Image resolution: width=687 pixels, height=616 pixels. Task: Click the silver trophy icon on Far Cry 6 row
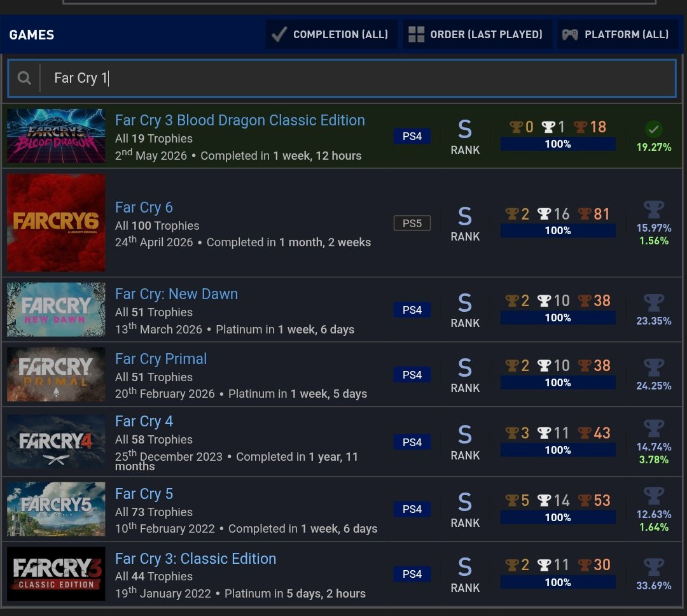click(544, 214)
